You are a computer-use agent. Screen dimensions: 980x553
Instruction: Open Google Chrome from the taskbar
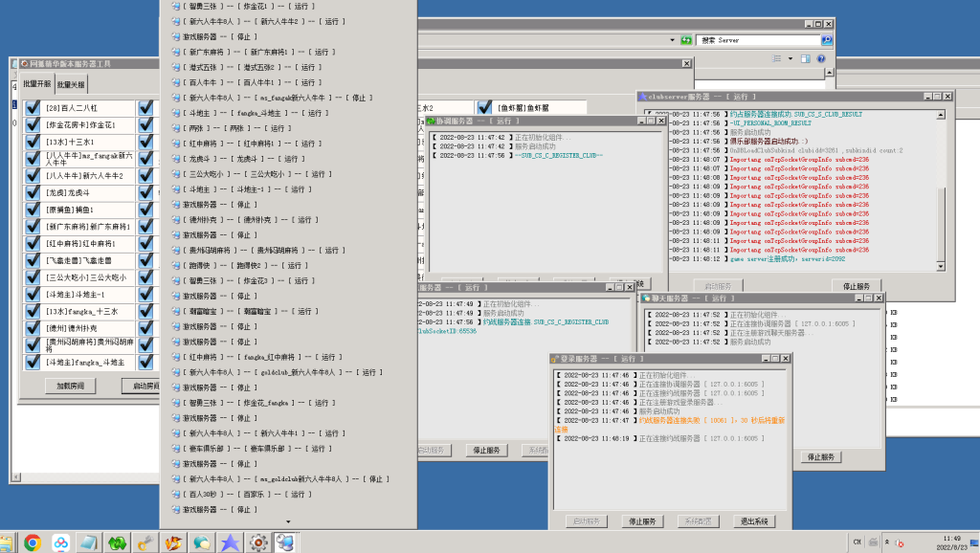(x=32, y=542)
